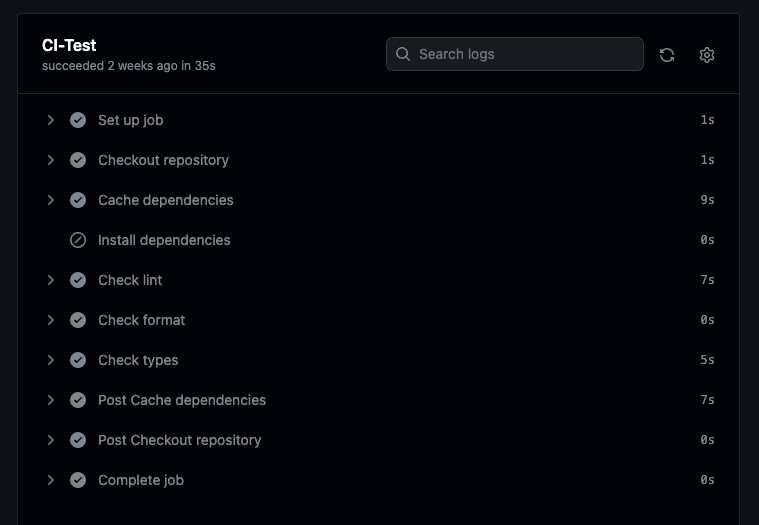Expand the Checkout repository step chevron
Image resolution: width=759 pixels, height=525 pixels.
tap(51, 160)
